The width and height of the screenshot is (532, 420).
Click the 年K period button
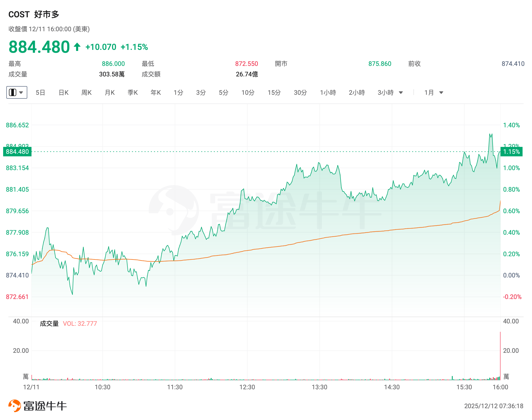(156, 92)
